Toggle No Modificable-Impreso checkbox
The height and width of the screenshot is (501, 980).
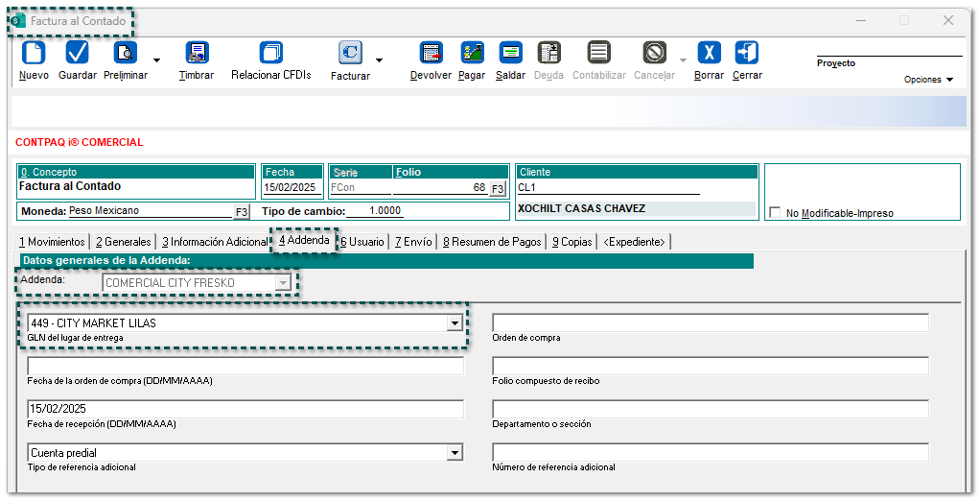[775, 213]
